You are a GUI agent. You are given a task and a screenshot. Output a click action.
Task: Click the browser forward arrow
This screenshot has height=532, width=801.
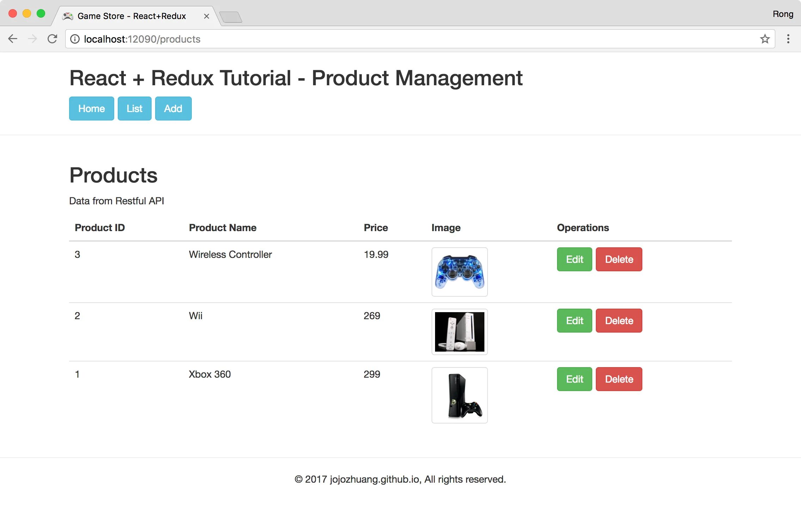32,39
